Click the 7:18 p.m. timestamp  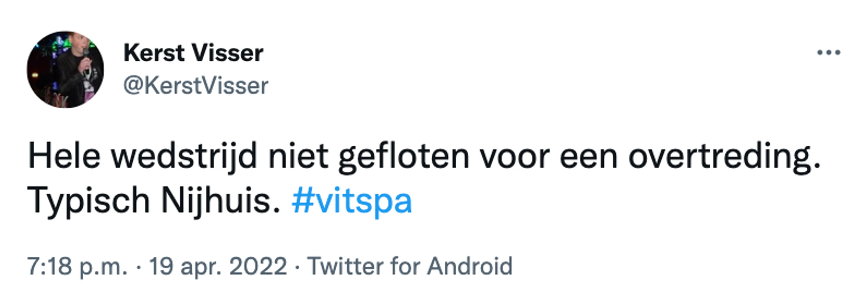click(x=77, y=266)
